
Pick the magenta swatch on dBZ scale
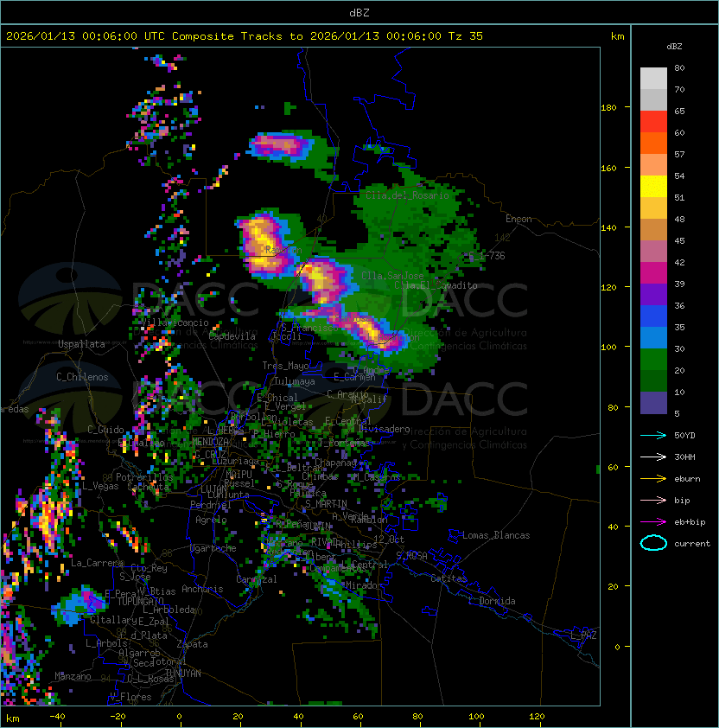(x=653, y=273)
